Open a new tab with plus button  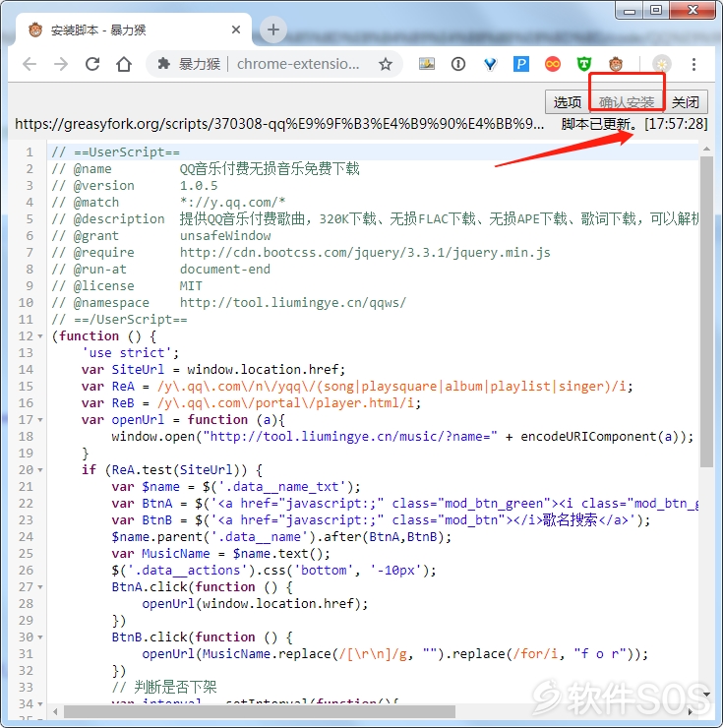[x=273, y=30]
